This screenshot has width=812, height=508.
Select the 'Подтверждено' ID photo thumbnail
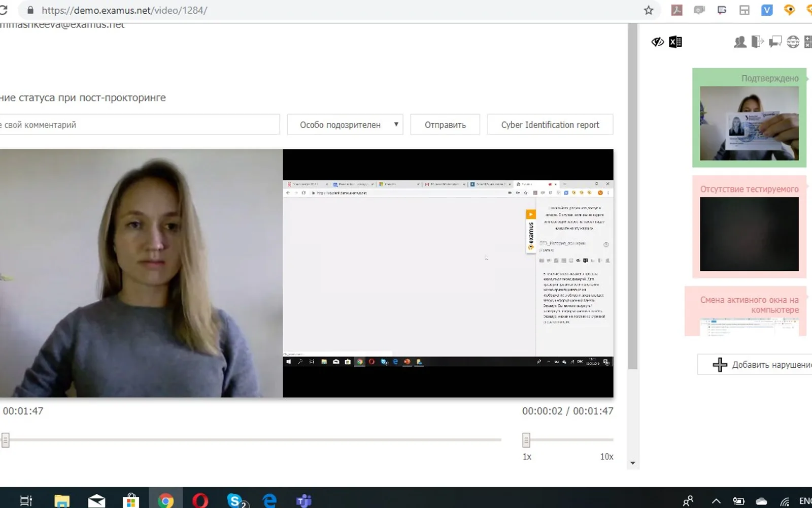[749, 123]
